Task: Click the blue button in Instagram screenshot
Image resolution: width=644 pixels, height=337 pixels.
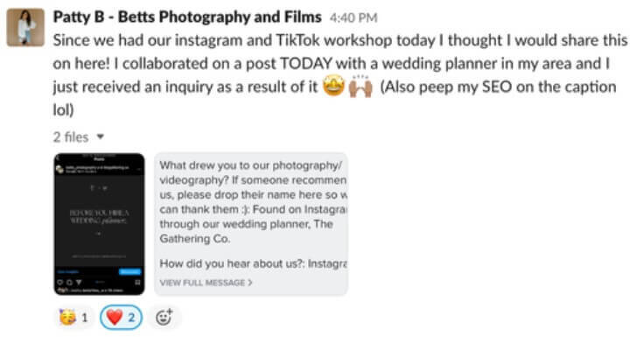Action: pos(129,271)
